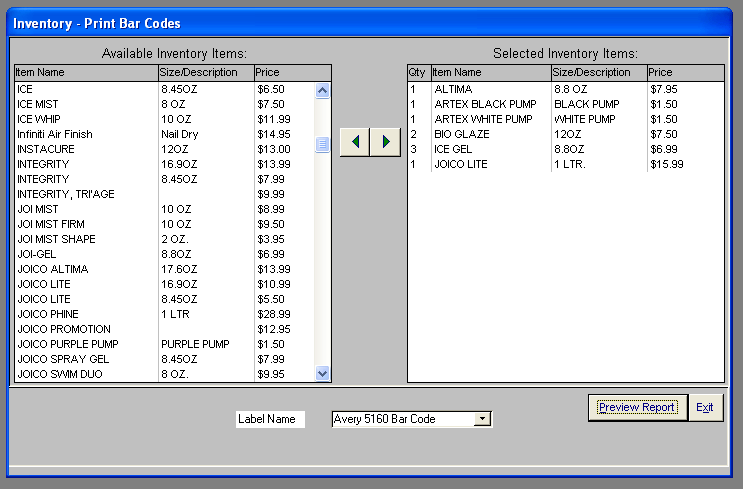Click the Available list scrollbar thumb

tap(322, 144)
